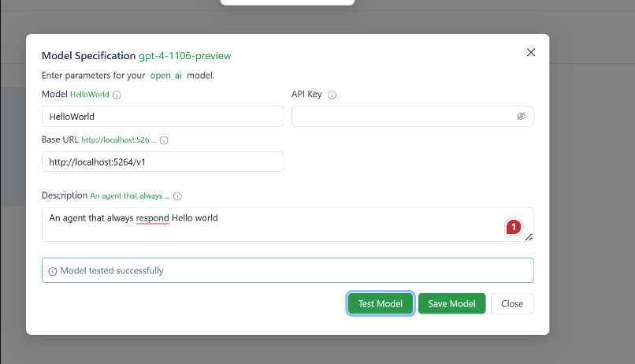Toggle API Key visibility eye icon
Image resolution: width=635 pixels, height=364 pixels.
(x=521, y=116)
